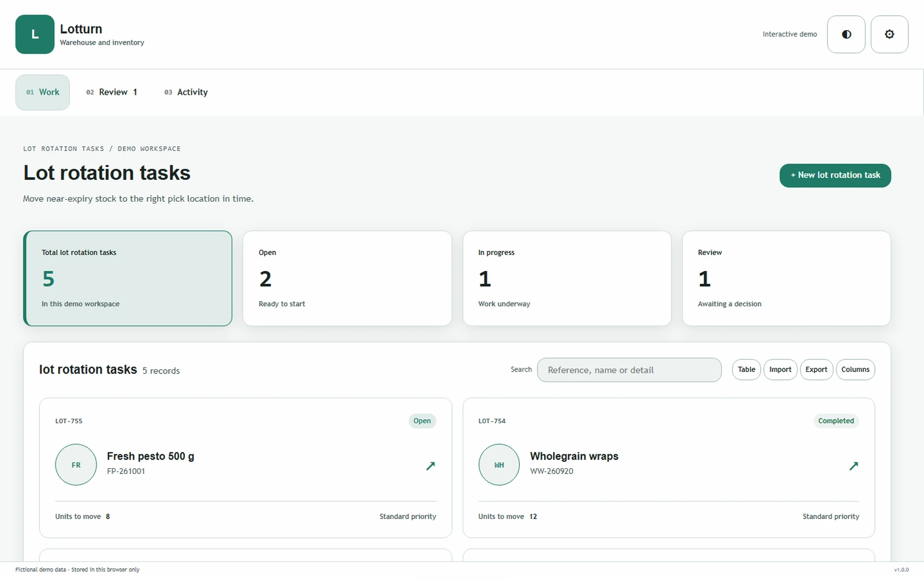Open Fresh pesto 500 g arrow icon
The width and height of the screenshot is (924, 578).
click(430, 465)
